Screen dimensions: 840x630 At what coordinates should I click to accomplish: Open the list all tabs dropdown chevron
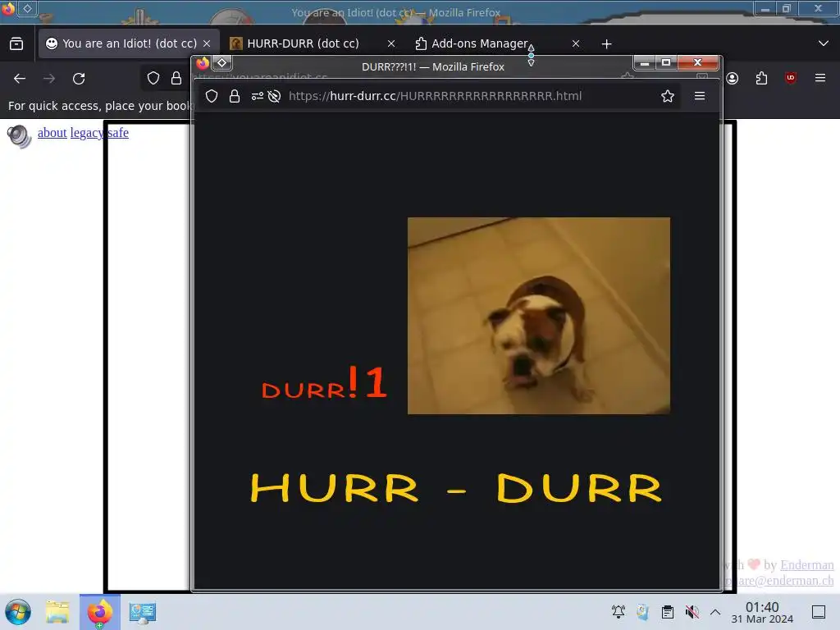[824, 43]
